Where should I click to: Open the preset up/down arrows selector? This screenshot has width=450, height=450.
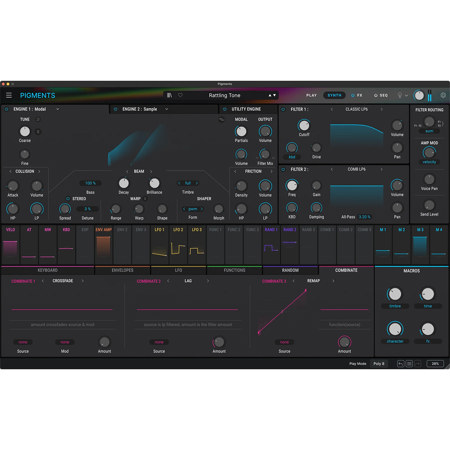pyautogui.click(x=272, y=95)
